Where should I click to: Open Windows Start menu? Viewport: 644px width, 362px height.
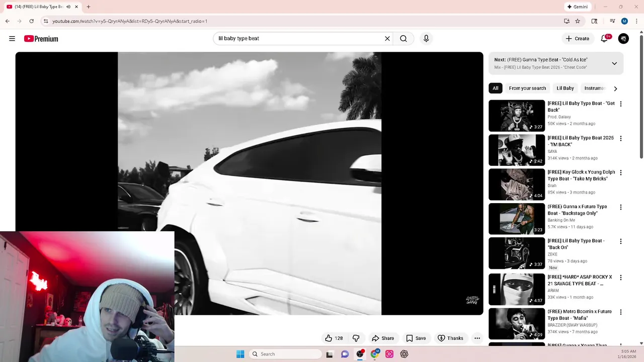pos(240,354)
